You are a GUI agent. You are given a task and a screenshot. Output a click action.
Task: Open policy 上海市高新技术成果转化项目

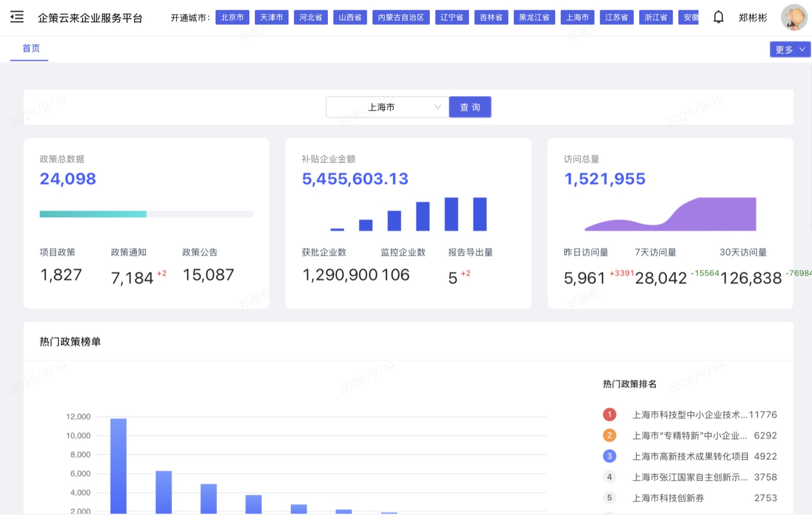click(x=690, y=456)
